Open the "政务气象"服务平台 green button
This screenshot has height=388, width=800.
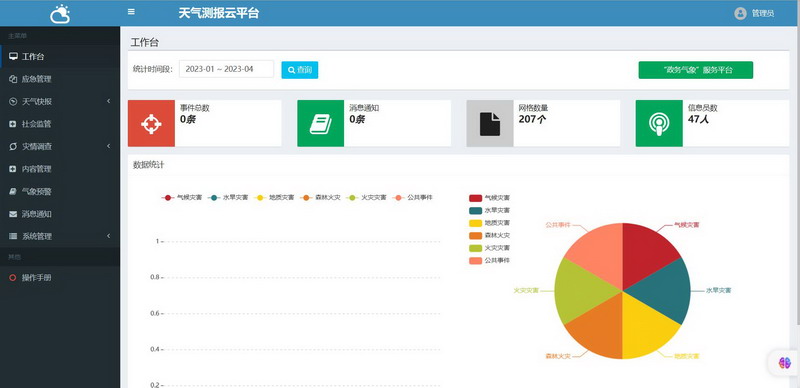695,70
